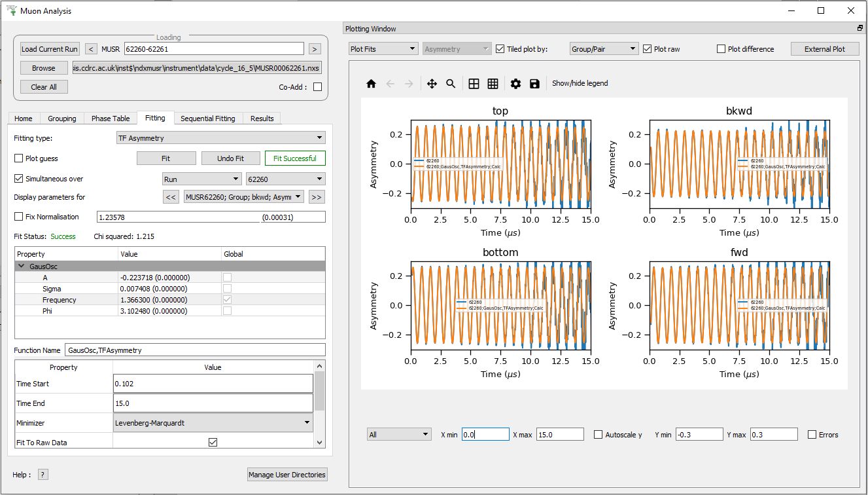Activate the Zoom magnifier tool
This screenshot has width=868, height=495.
click(x=451, y=84)
